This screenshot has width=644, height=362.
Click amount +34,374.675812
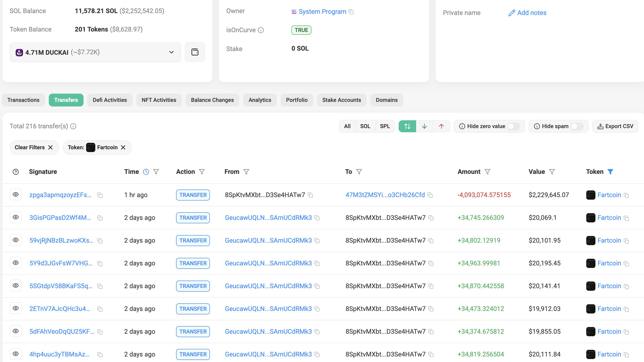point(481,331)
